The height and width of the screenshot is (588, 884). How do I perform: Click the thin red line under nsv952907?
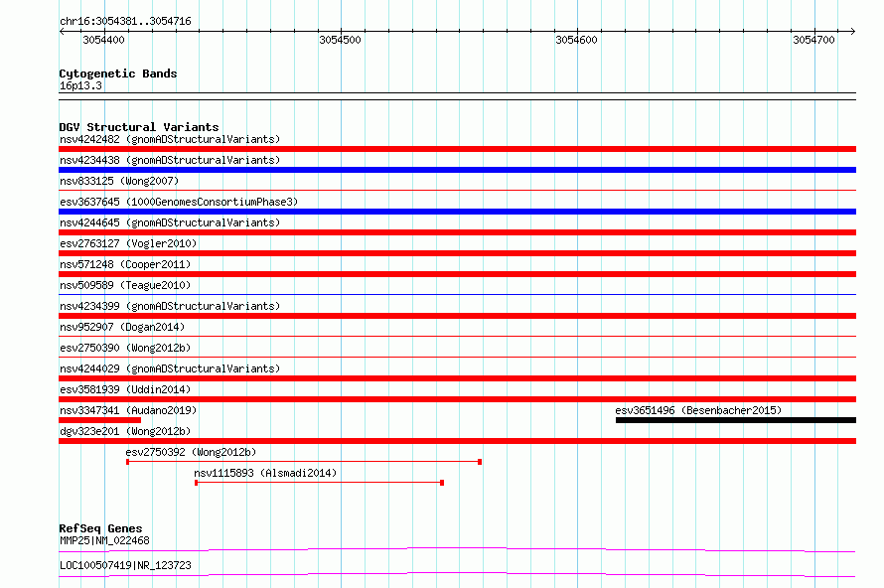pos(457,336)
